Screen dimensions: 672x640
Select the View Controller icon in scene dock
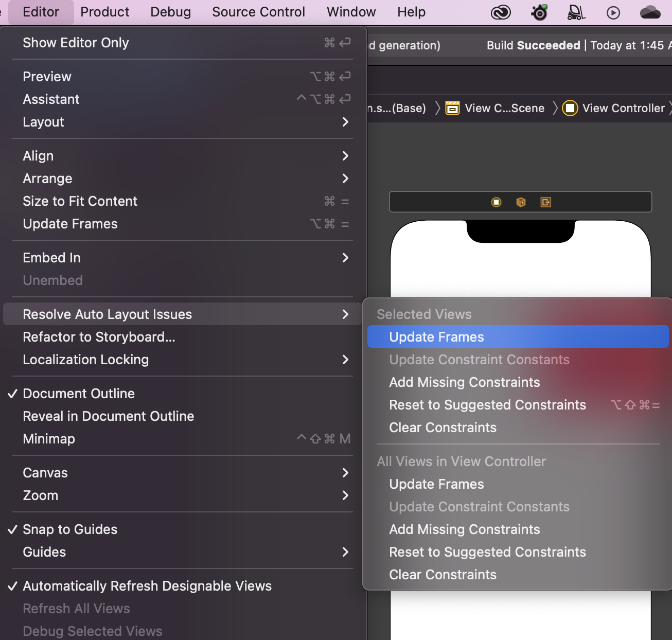tap(496, 202)
